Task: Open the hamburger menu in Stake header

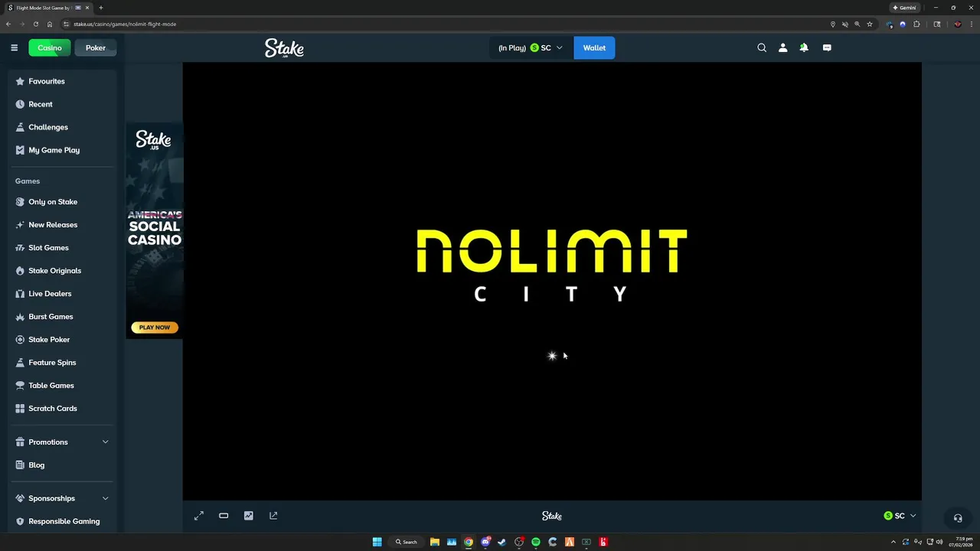Action: [14, 47]
